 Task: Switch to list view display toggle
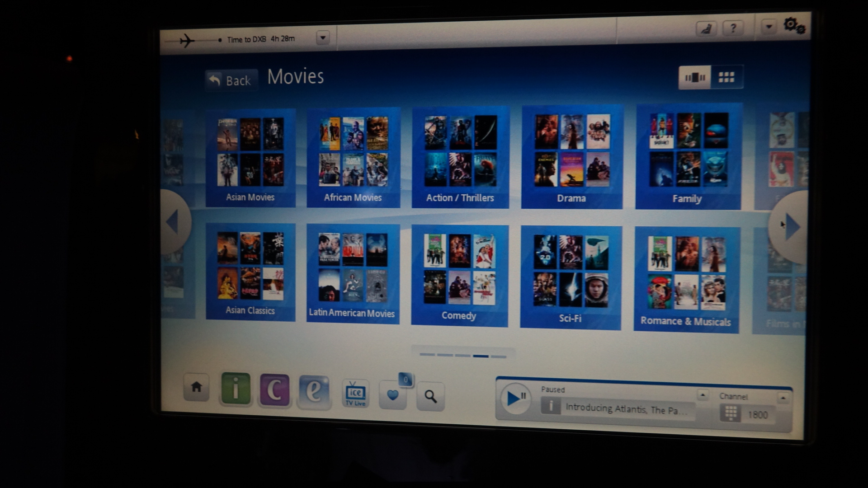693,78
